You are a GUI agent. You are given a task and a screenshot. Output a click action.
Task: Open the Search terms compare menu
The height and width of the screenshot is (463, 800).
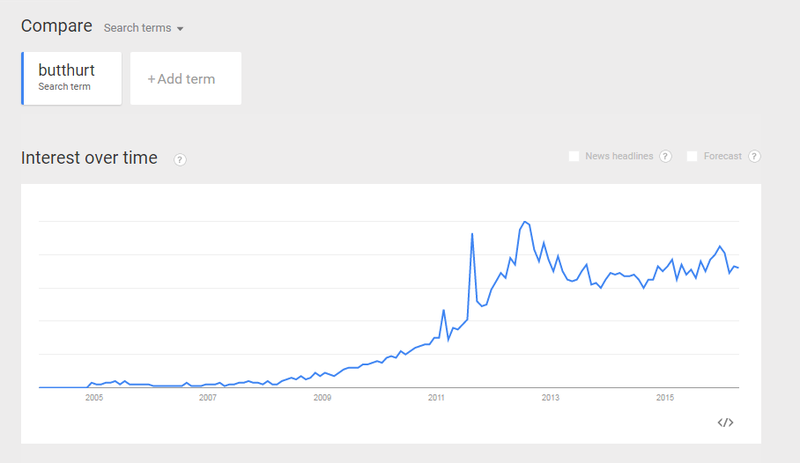click(143, 28)
